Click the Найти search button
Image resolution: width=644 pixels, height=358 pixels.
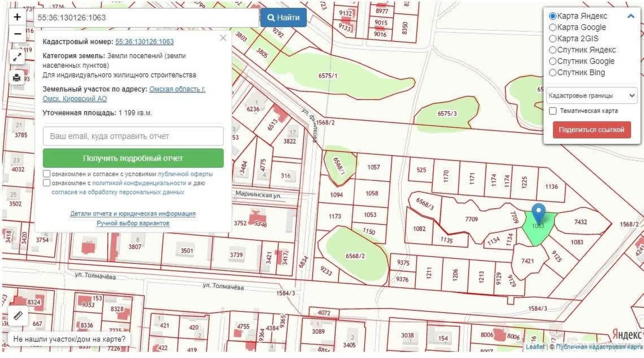pos(283,17)
